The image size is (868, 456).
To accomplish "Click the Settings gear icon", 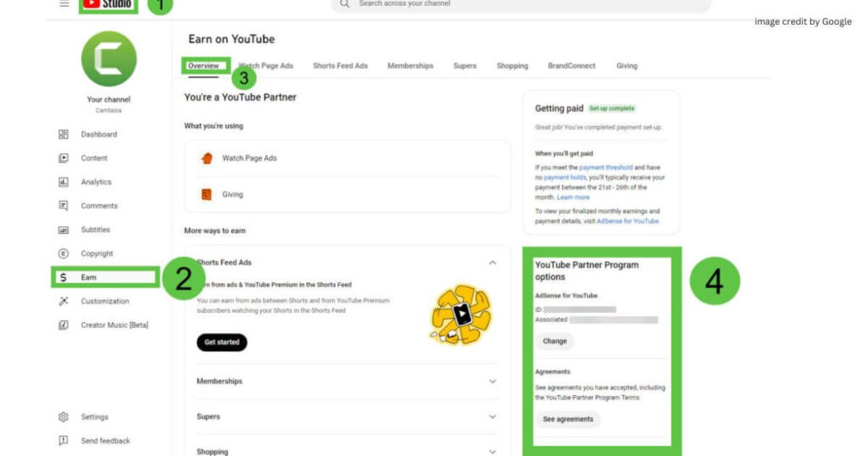I will pyautogui.click(x=64, y=417).
